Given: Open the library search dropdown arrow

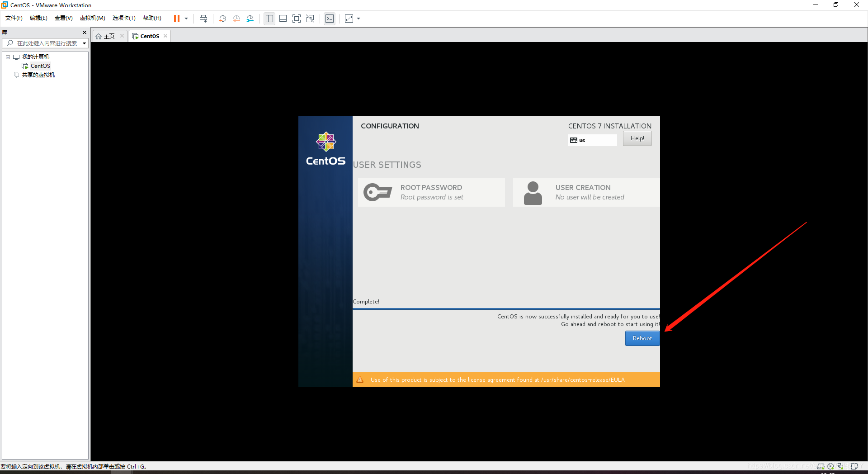Looking at the screenshot, I should pos(84,43).
